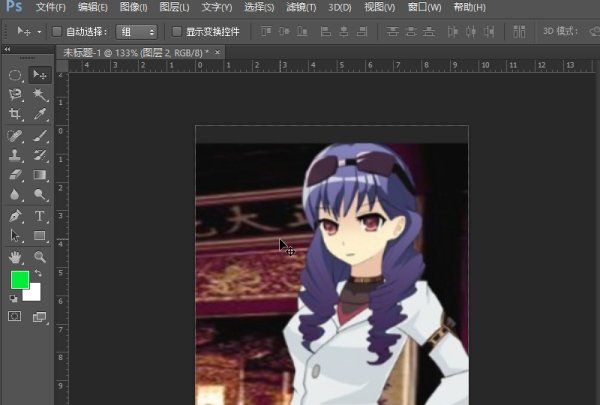Distribute top edges in options bar
Viewport: 600px width, 405px height.
coord(392,31)
